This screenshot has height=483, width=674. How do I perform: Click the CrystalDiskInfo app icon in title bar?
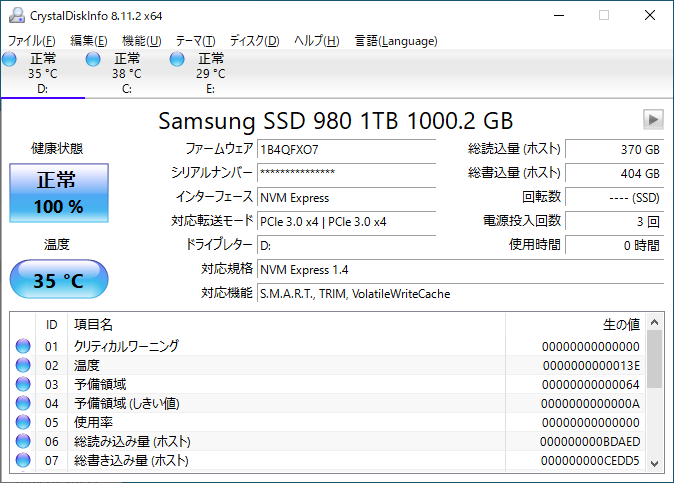pyautogui.click(x=17, y=15)
